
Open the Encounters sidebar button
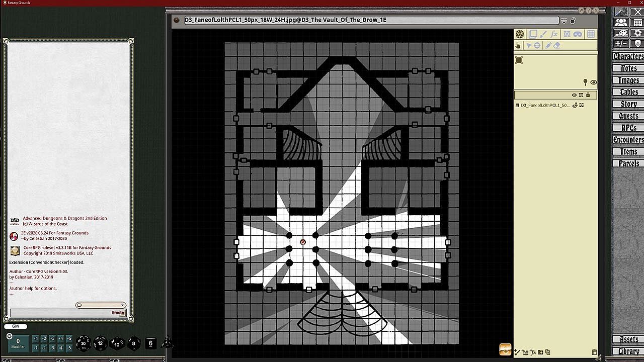pos(628,140)
